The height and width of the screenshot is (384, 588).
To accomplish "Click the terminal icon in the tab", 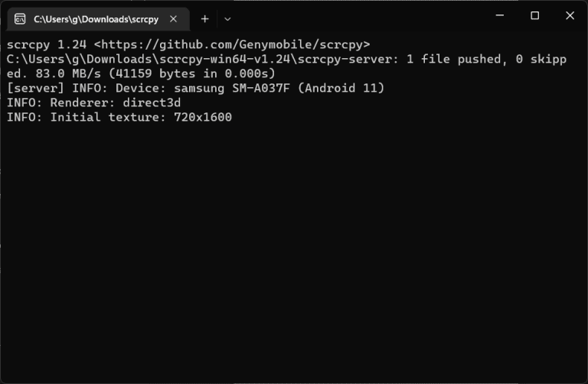I will (20, 18).
